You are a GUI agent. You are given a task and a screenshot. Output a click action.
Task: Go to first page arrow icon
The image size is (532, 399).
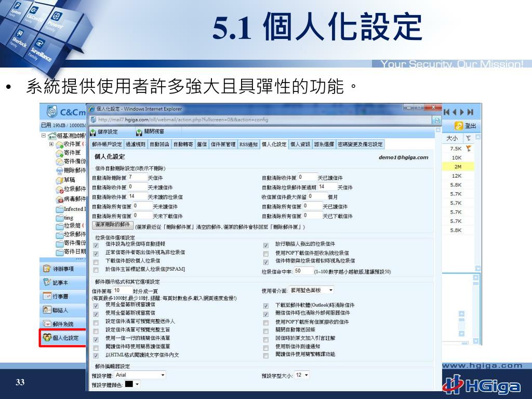pos(447,112)
